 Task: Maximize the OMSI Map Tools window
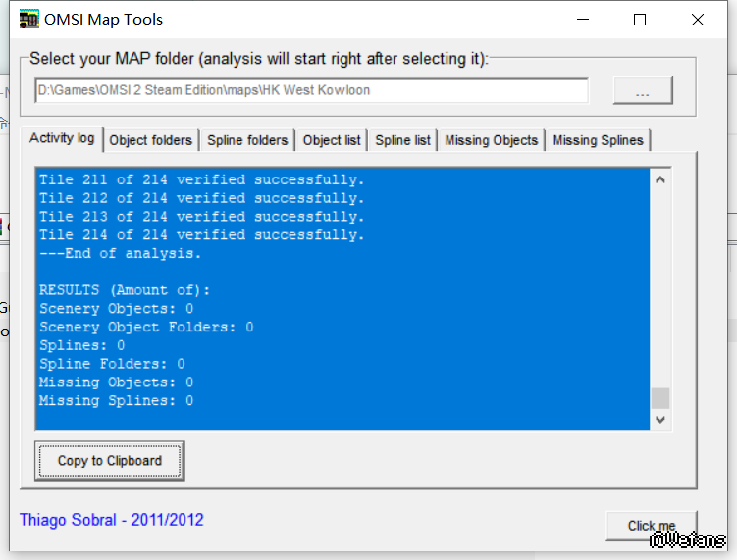click(x=640, y=20)
